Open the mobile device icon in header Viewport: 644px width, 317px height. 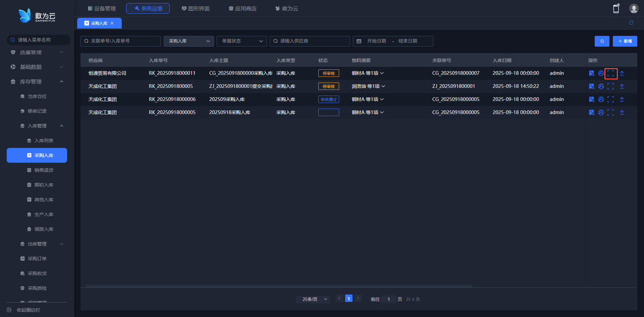pyautogui.click(x=616, y=9)
